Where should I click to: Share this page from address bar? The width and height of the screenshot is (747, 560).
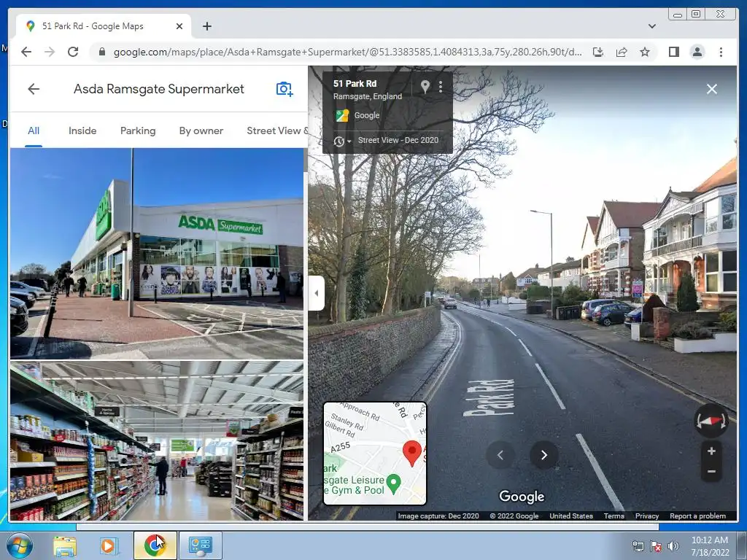[x=622, y=52]
